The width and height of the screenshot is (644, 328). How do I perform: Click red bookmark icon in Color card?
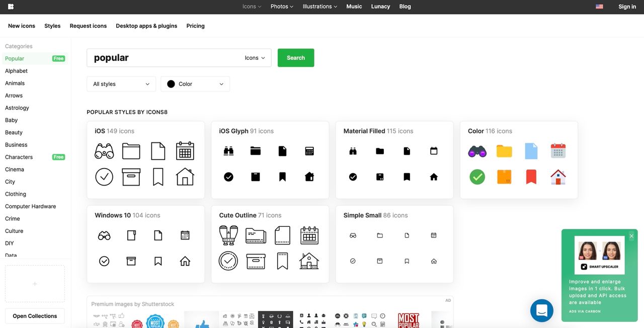[531, 177]
